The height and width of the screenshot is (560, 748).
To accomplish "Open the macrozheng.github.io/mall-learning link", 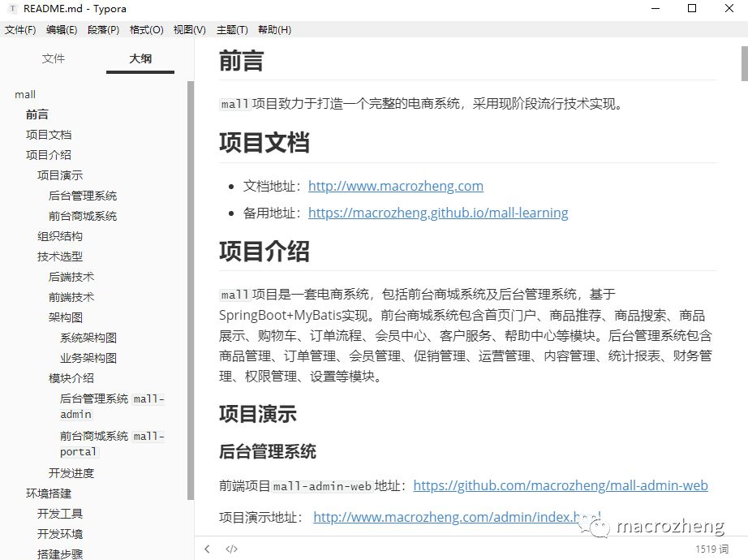I will click(438, 213).
